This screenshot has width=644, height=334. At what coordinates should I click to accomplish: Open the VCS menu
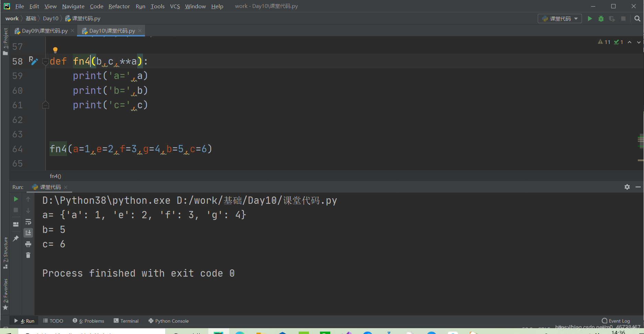tap(175, 6)
